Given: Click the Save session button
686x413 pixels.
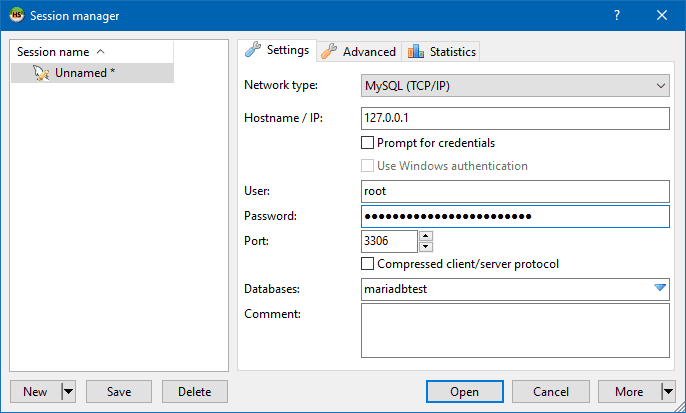Looking at the screenshot, I should [x=118, y=392].
